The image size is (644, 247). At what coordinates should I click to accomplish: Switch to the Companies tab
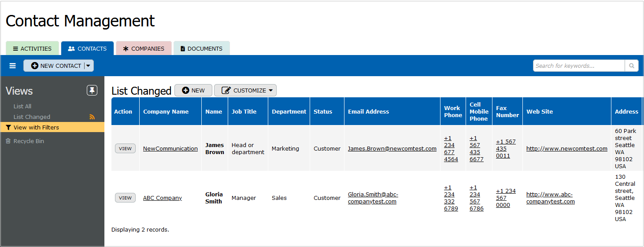pos(144,48)
